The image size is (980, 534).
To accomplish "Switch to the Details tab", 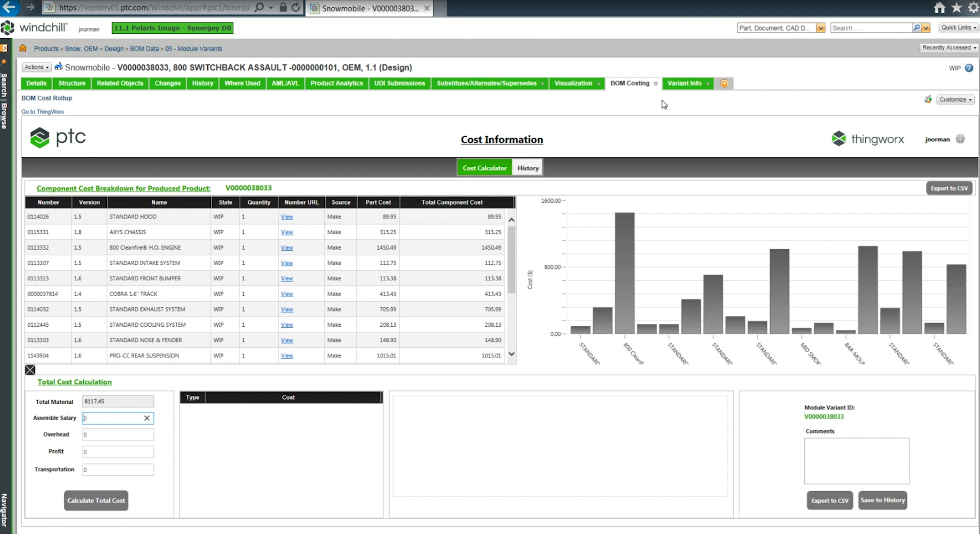I will [x=36, y=83].
